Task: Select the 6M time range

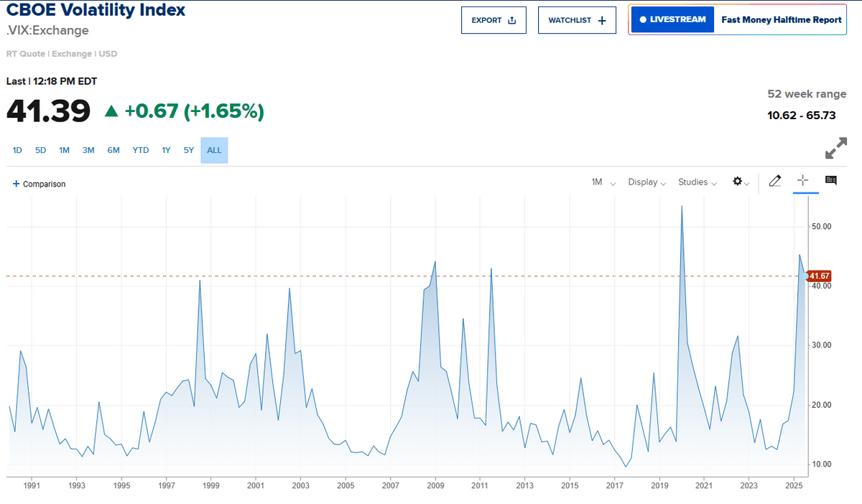Action: pos(113,150)
